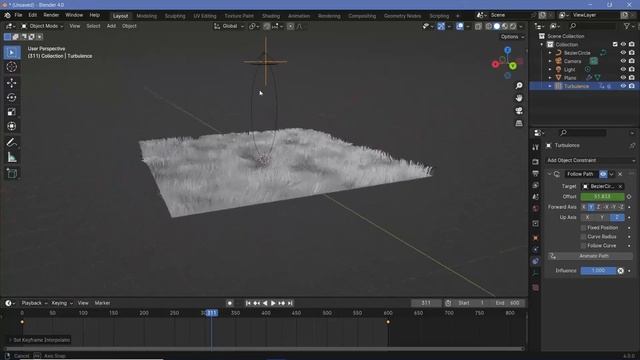
Task: Switch to wireframe viewport shading
Action: click(x=489, y=26)
